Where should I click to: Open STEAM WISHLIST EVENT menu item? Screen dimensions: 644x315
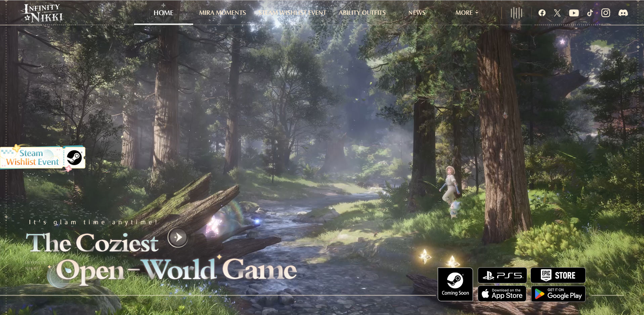293,13
